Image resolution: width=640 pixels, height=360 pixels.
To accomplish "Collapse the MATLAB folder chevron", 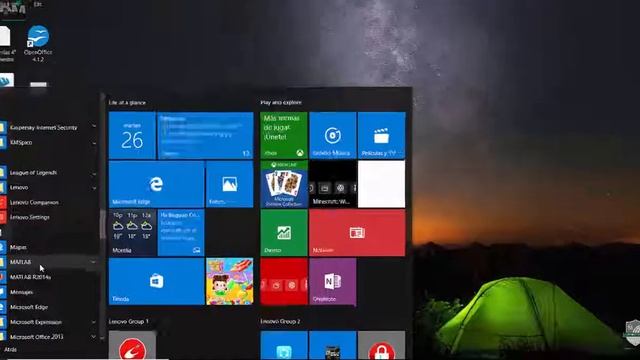I will click(94, 262).
